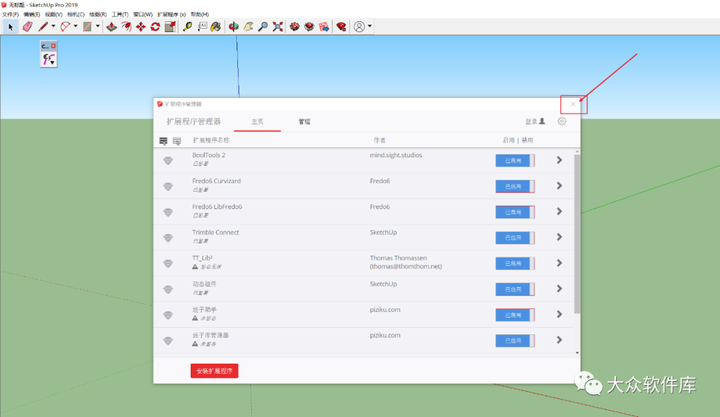720x417 pixels.
Task: Switch to the 管理 tab
Action: point(304,122)
